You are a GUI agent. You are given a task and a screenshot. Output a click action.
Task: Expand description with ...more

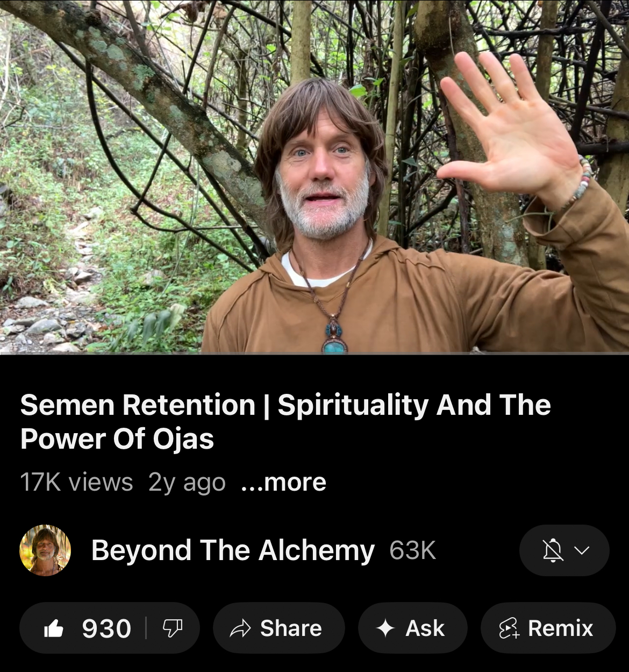tap(283, 482)
